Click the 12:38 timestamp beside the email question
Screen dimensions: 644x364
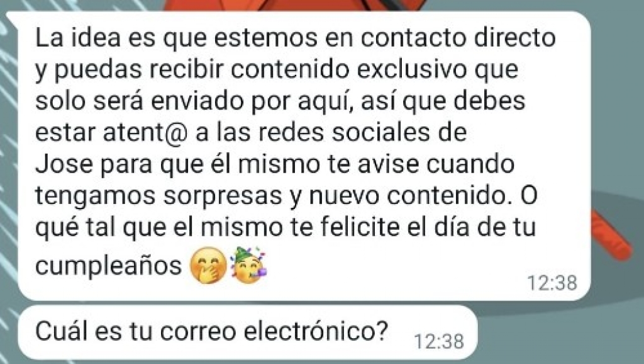(x=439, y=341)
